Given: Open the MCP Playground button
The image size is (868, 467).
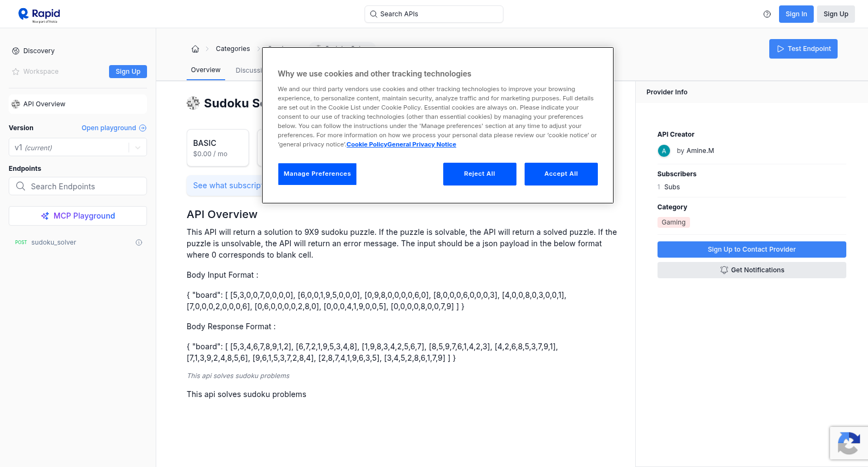Looking at the screenshot, I should (78, 216).
